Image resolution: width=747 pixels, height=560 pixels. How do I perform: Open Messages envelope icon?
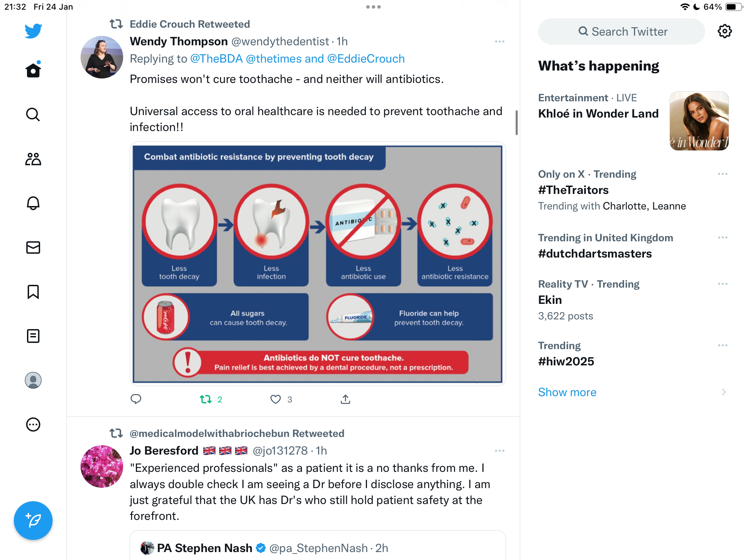click(x=33, y=248)
